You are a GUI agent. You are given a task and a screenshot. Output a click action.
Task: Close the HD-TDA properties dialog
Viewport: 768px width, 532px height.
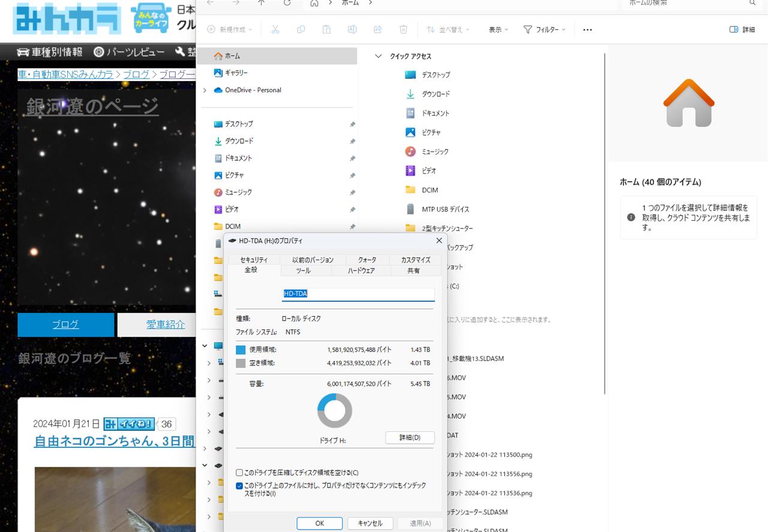439,241
